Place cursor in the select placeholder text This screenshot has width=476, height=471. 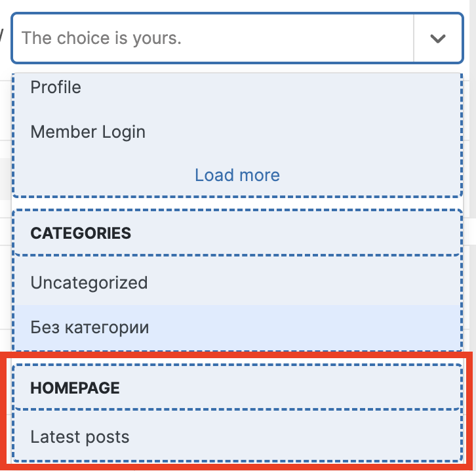tap(102, 38)
